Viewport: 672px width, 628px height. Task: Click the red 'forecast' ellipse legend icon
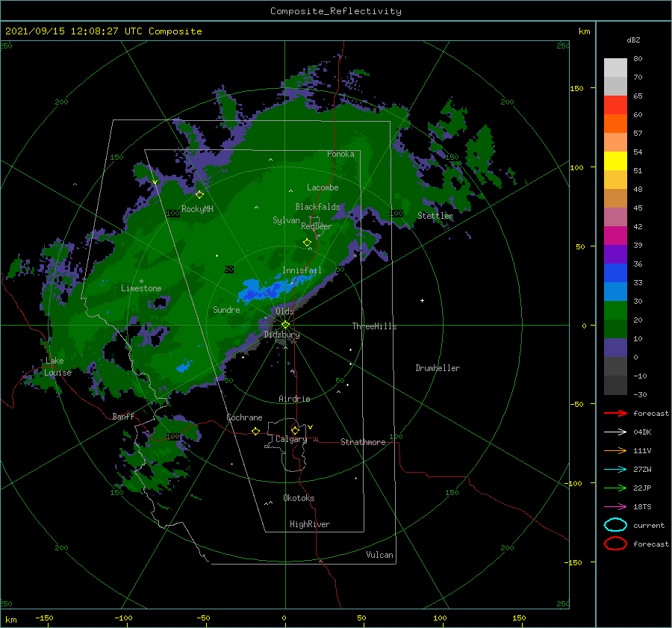click(615, 544)
